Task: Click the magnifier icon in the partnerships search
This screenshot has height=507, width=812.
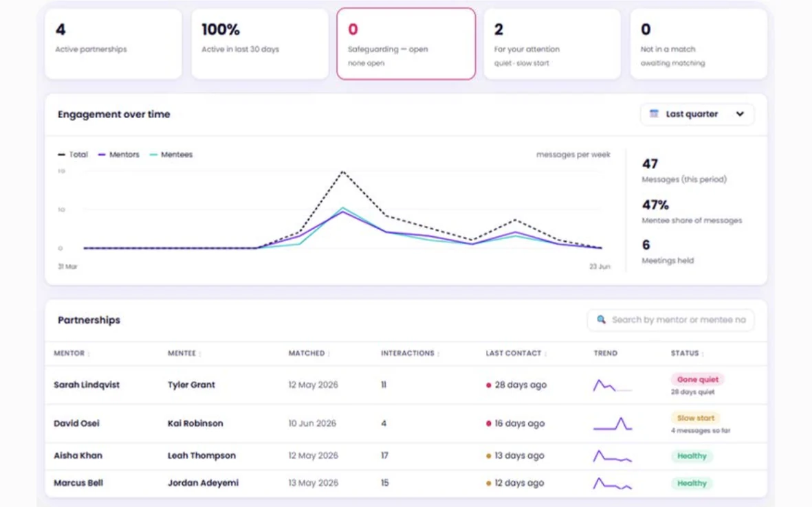Action: (601, 319)
